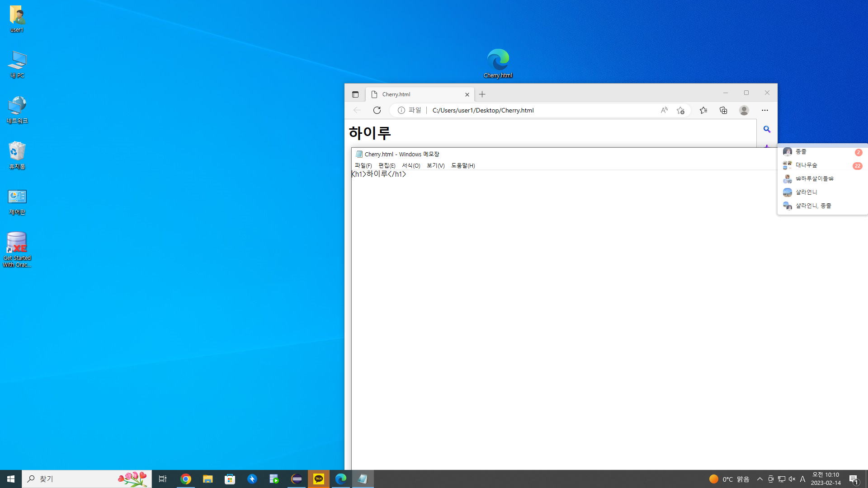This screenshot has width=868, height=488.
Task: Close the Cherry.html browser tab
Action: click(x=467, y=94)
